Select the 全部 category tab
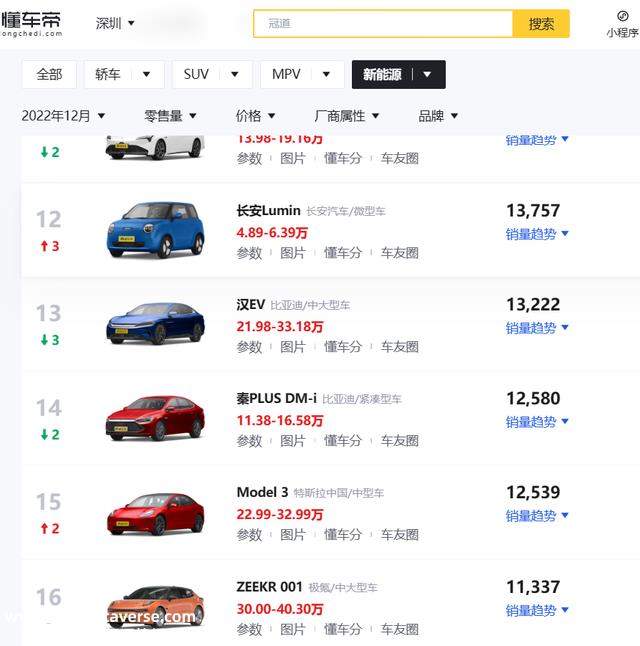 pos(49,75)
